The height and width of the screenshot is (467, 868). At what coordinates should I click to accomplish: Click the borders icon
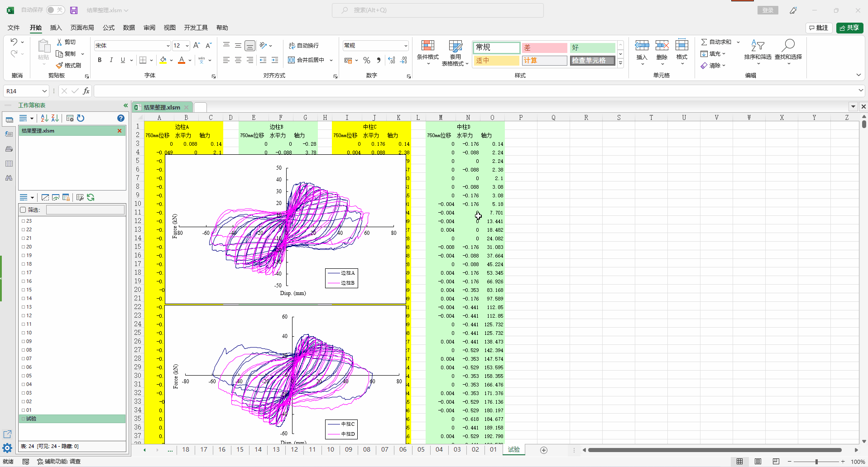(x=143, y=60)
